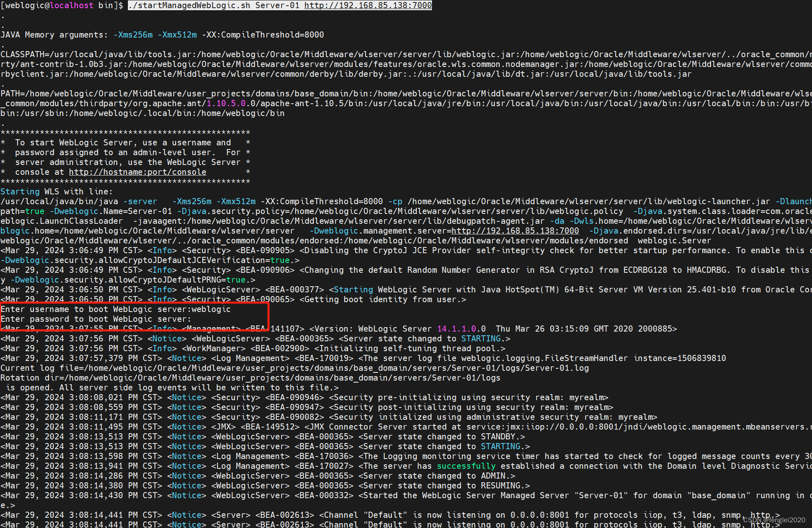The width and height of the screenshot is (812, 528).
Task: Select the -Xms256m memory argument
Action: point(133,34)
